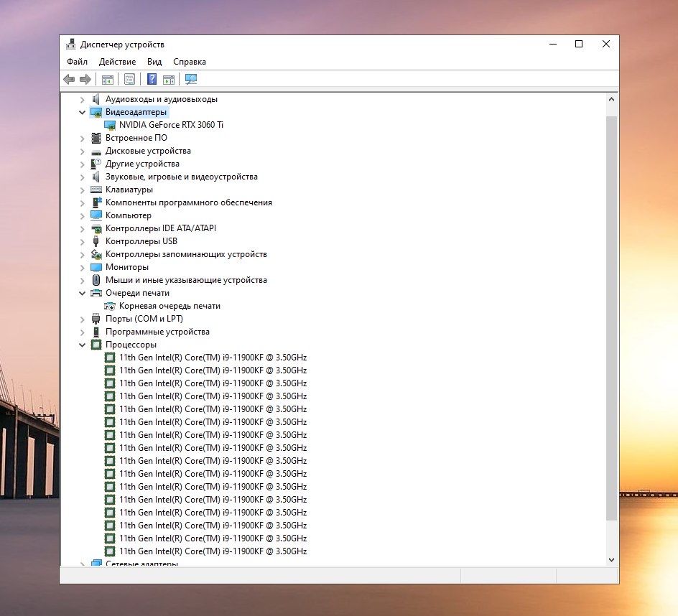
Task: Click the Компьютер monitor icon
Action: 96,215
